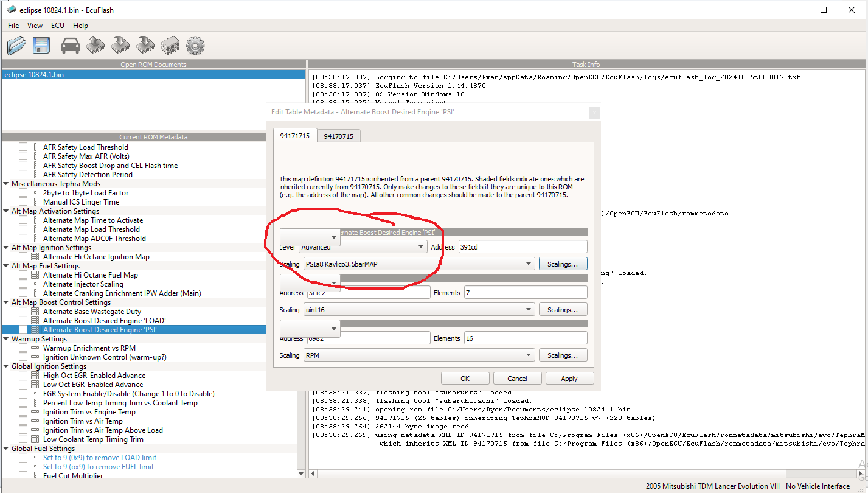Click the open ROM folder icon
The width and height of the screenshot is (868, 493).
pyautogui.click(x=16, y=45)
